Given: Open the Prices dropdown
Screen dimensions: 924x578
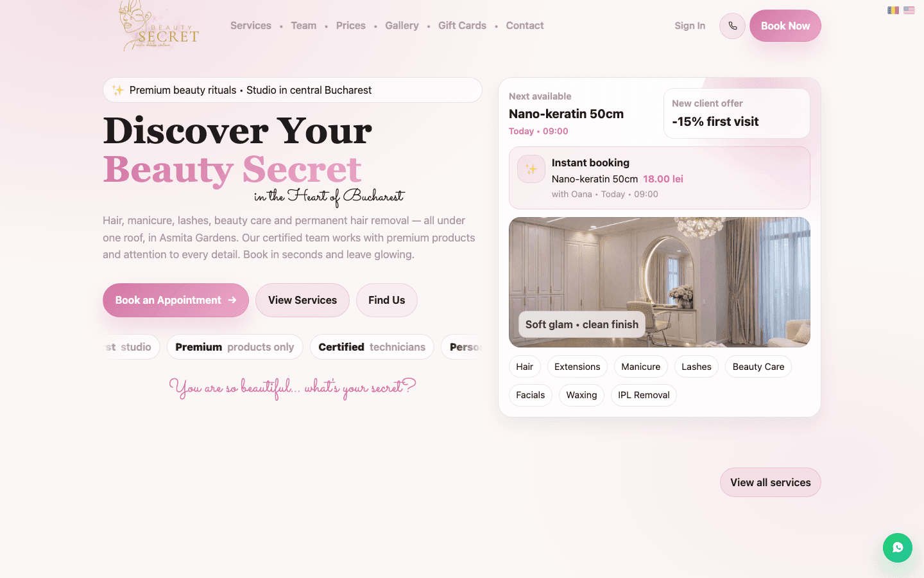Looking at the screenshot, I should pyautogui.click(x=350, y=26).
